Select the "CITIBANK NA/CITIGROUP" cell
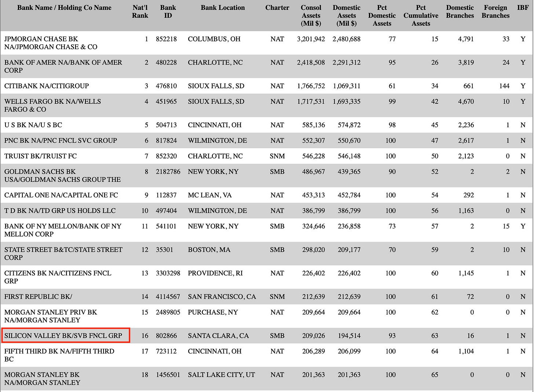This screenshot has width=534, height=392. click(x=47, y=86)
